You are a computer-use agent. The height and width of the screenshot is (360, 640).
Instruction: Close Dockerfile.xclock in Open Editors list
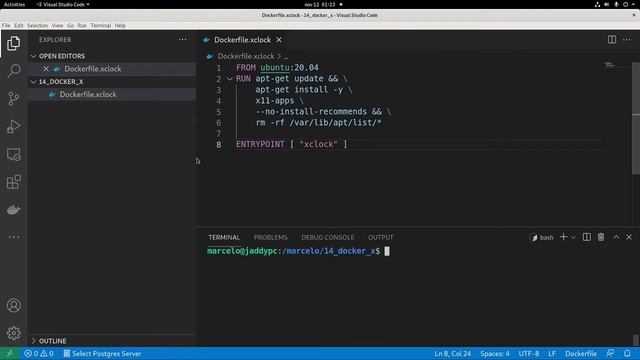point(46,69)
